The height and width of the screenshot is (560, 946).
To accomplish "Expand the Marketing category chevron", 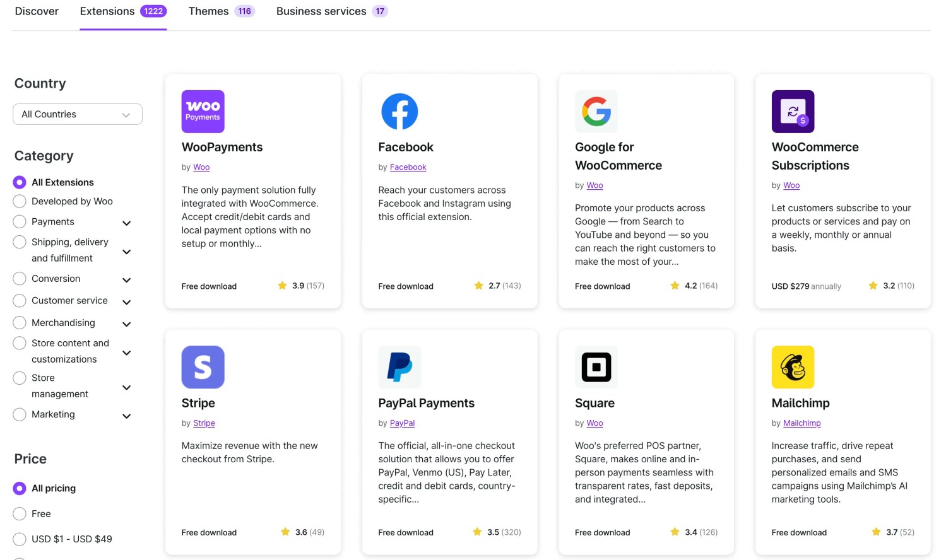I will (126, 416).
